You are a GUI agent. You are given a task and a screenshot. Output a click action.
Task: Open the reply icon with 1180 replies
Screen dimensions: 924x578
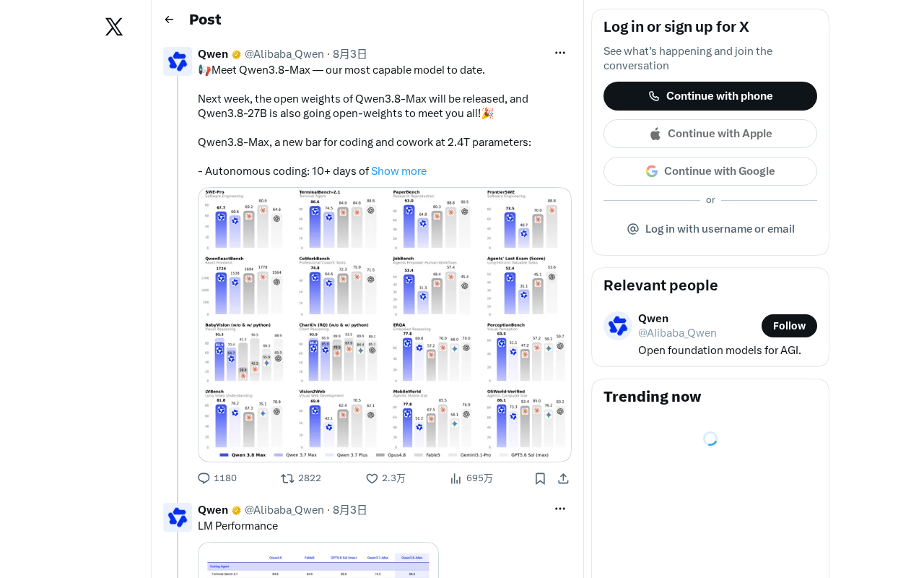pos(204,478)
